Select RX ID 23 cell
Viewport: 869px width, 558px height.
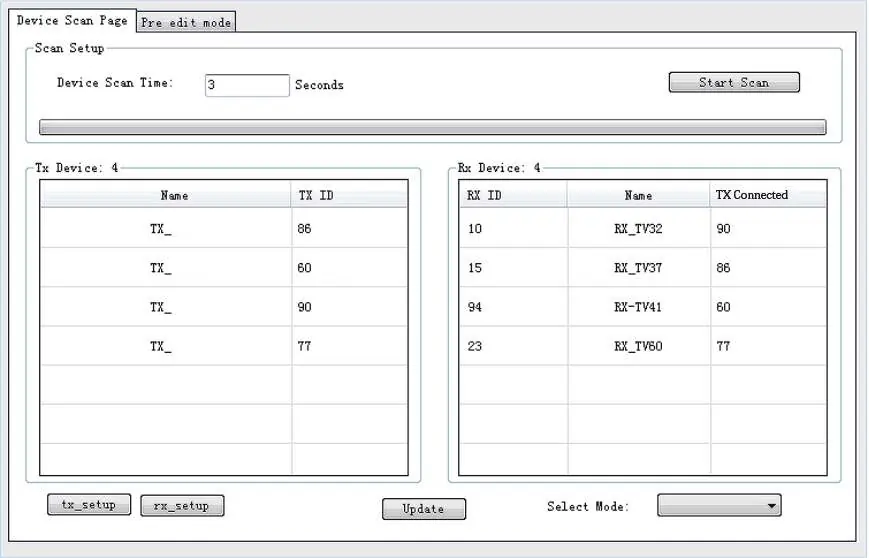513,346
